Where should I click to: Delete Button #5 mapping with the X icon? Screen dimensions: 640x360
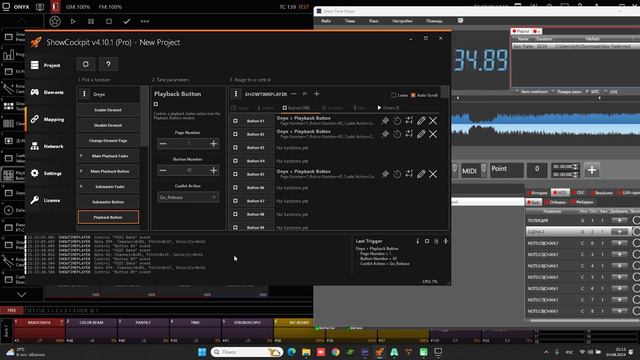pos(433,174)
